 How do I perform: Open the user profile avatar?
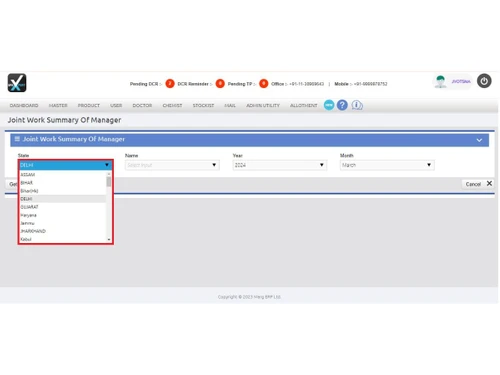point(441,82)
